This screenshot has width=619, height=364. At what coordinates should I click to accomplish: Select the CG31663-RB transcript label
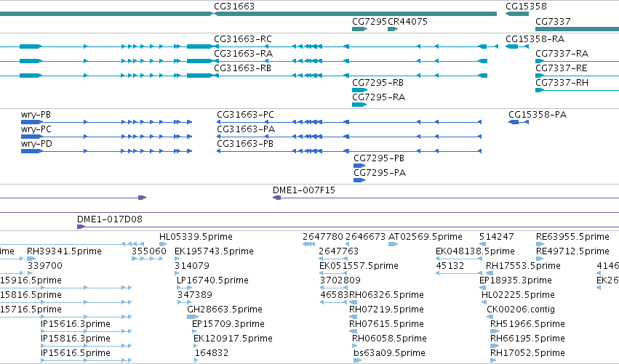[242, 68]
